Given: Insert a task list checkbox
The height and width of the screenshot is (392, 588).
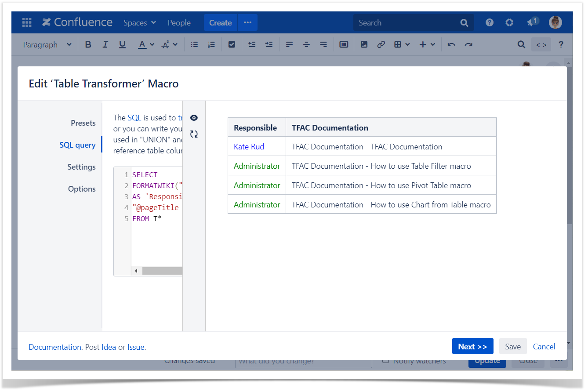Looking at the screenshot, I should click(232, 44).
